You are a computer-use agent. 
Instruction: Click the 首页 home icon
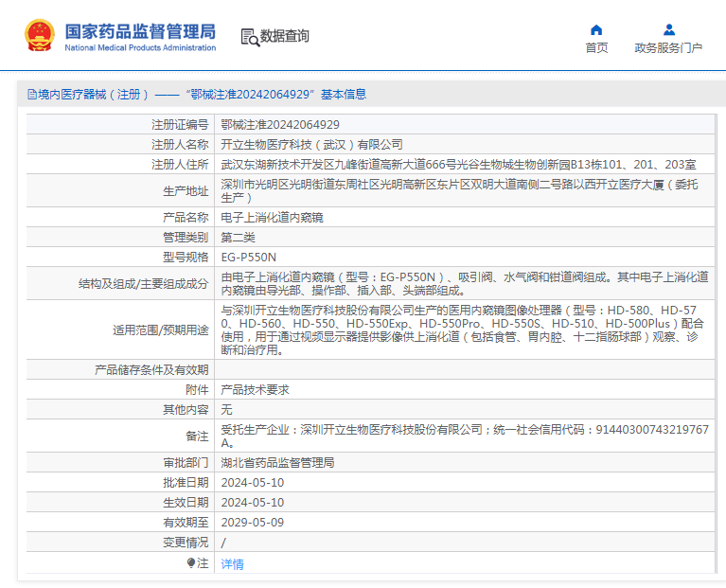tap(596, 30)
